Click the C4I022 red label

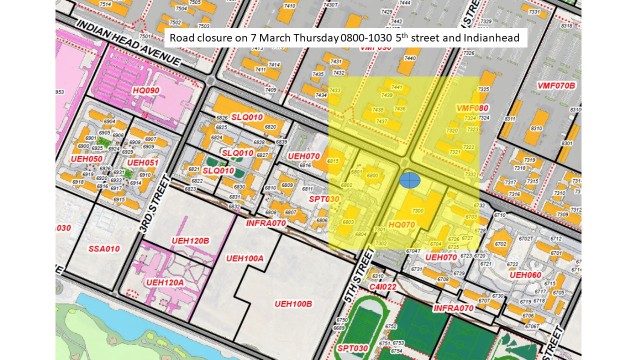(382, 287)
